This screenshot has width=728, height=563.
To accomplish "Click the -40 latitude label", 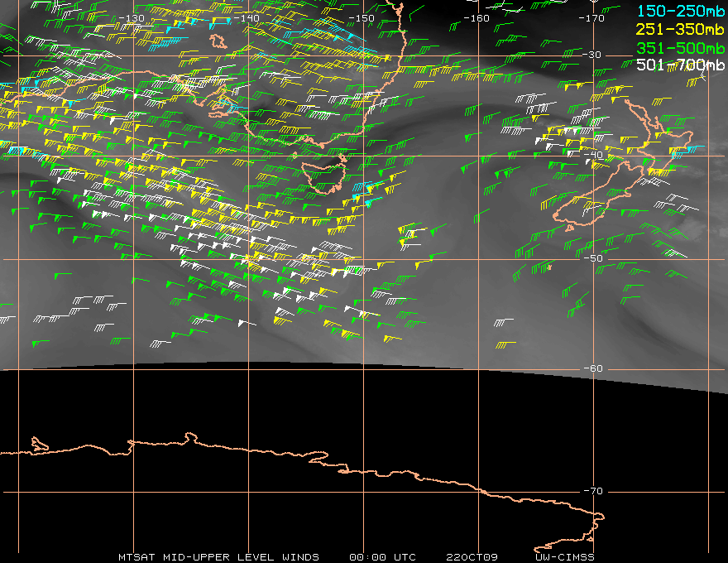I will [x=594, y=155].
